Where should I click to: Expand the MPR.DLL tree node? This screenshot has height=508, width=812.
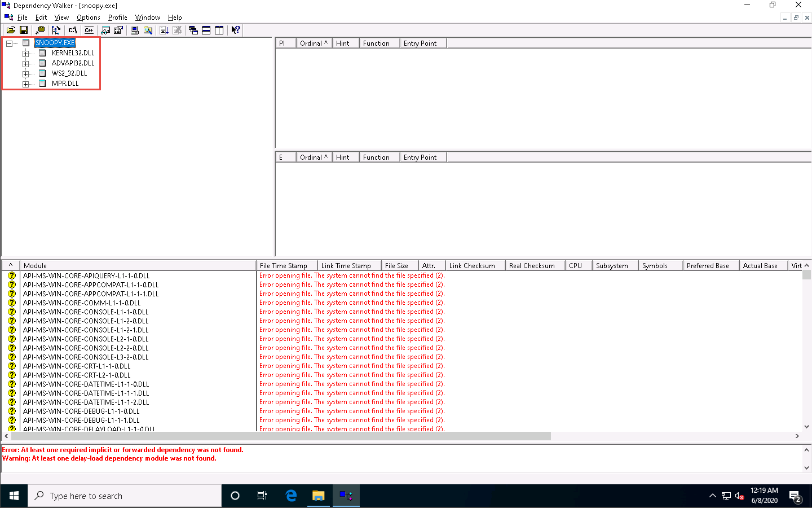click(x=25, y=84)
